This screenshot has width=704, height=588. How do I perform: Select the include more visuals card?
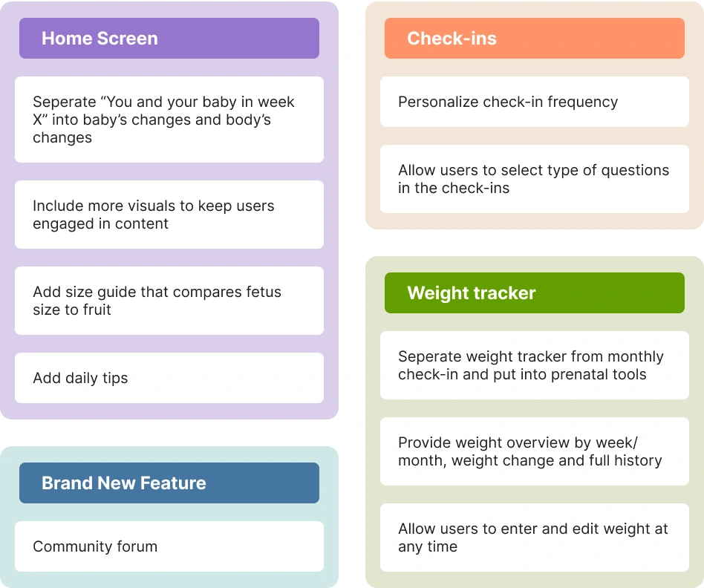(169, 215)
